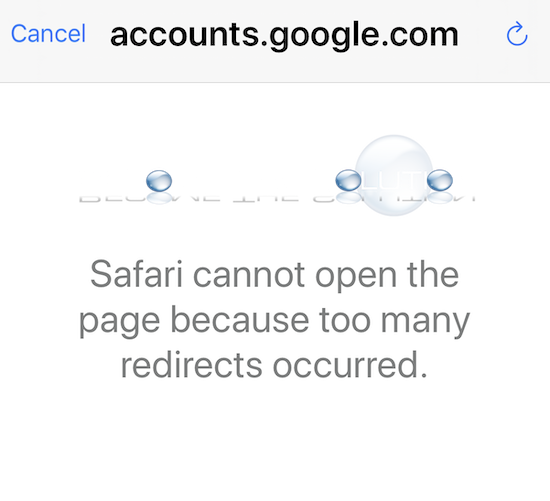Click the word "redirects" in the message

click(x=192, y=365)
